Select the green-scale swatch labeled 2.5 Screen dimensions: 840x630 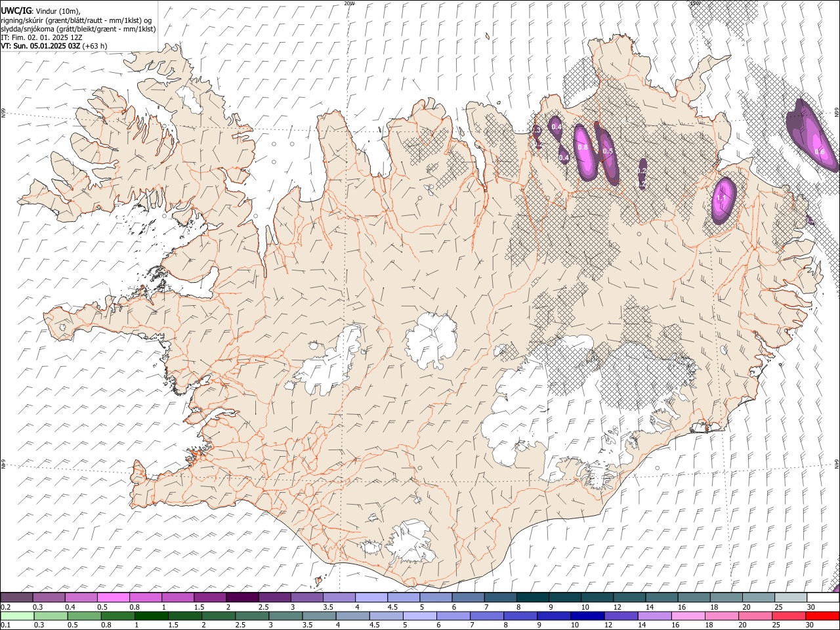253,616
